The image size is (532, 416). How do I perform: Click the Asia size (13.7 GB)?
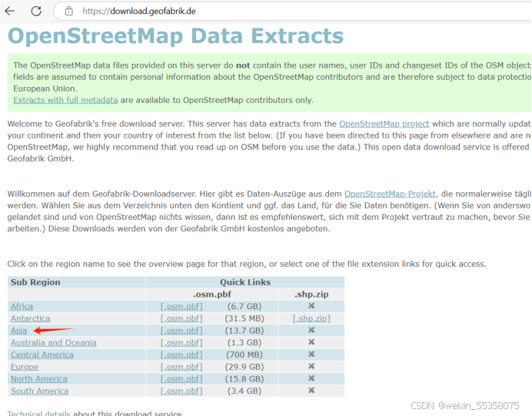click(244, 331)
